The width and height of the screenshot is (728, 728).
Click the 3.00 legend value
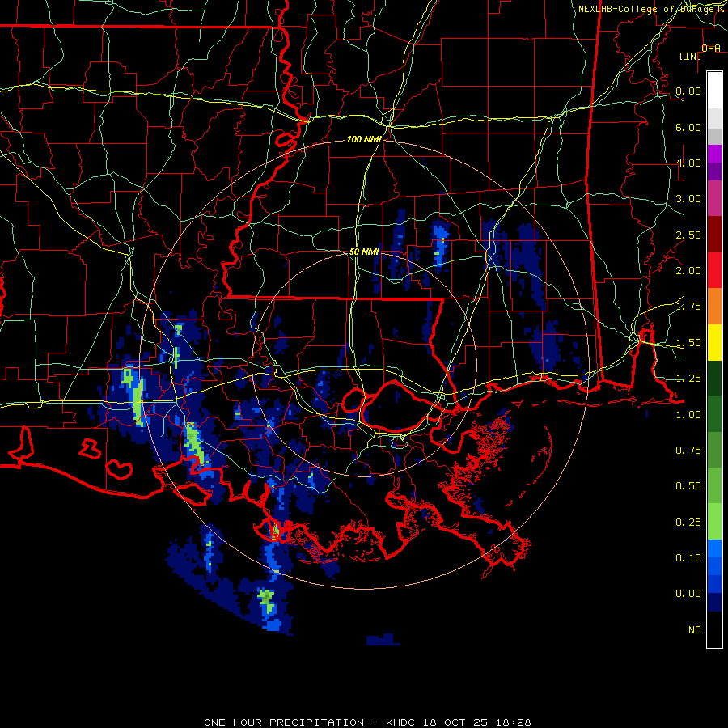tap(688, 199)
